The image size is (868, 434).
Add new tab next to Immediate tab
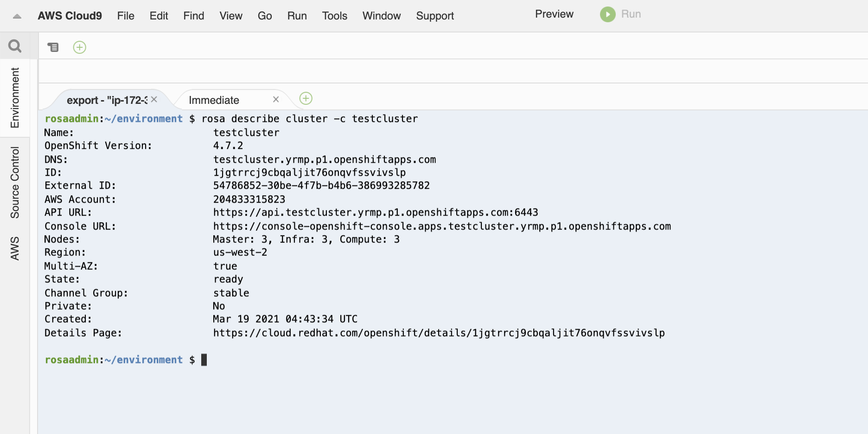point(306,98)
